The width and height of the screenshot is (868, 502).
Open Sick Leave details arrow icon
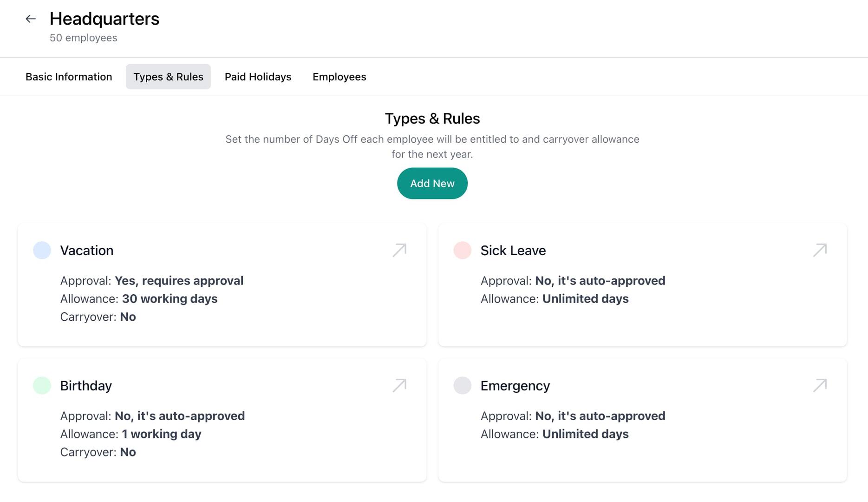[820, 250]
